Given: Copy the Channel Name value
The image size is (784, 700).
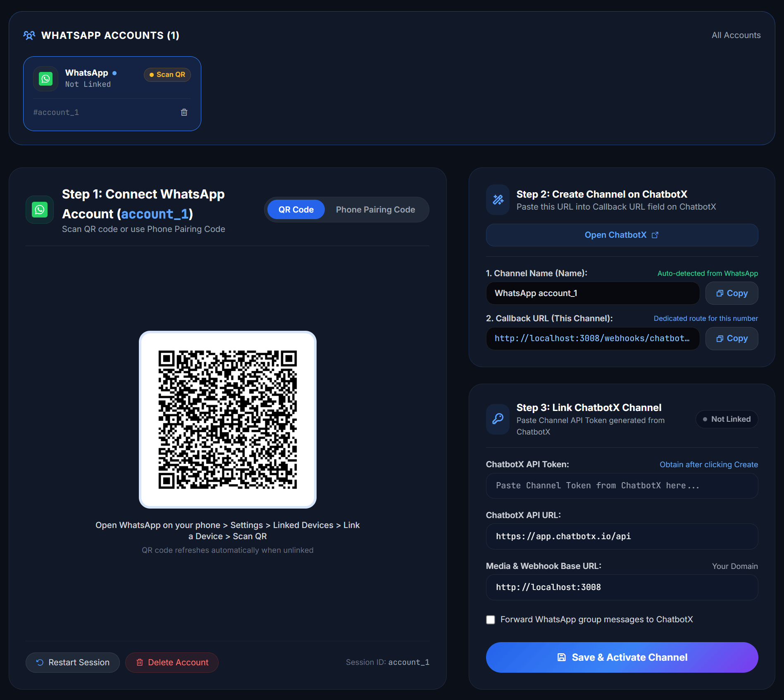Looking at the screenshot, I should click(732, 293).
